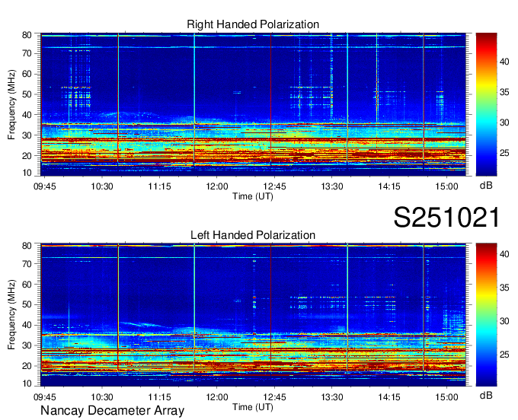Select the 09:45 time tick on upper plot

[45, 186]
